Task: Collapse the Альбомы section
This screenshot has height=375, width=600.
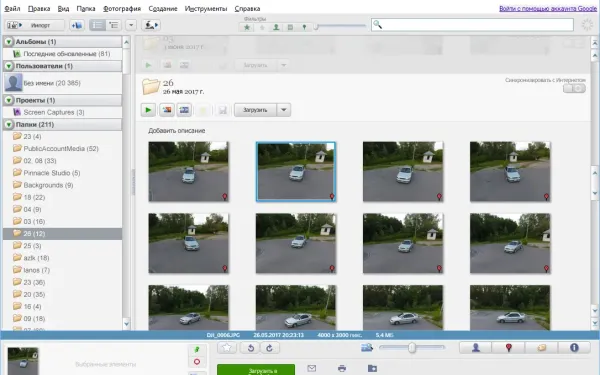Action: tap(9, 42)
